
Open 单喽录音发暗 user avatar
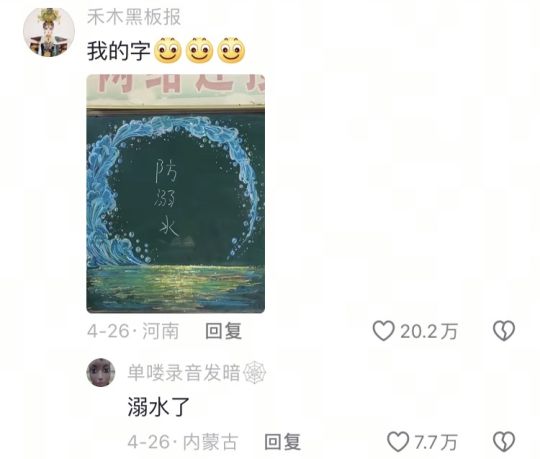[101, 372]
